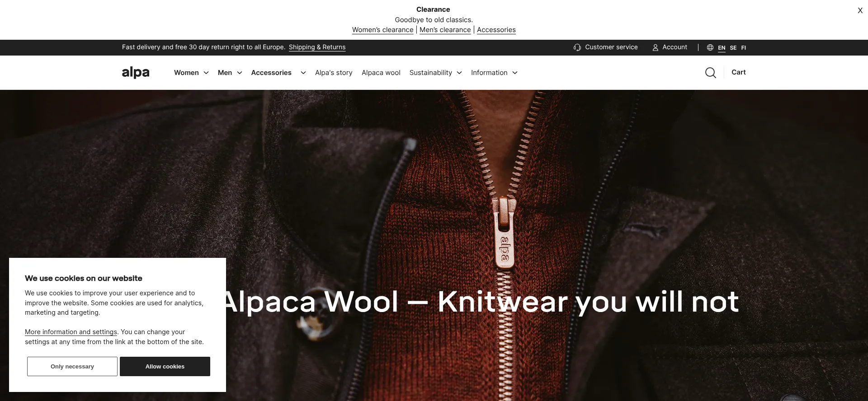Switch language to SE
Viewport: 868px width, 401px height.
[733, 47]
